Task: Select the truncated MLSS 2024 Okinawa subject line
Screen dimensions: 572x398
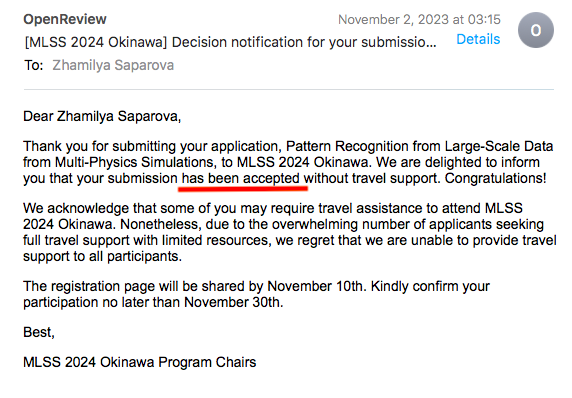Action: 231,42
